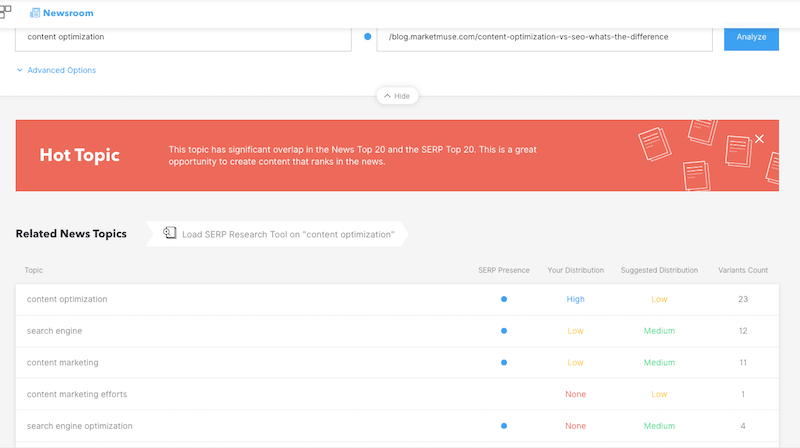This screenshot has width=800, height=448.
Task: Sort by the Variants Count column header
Action: coord(742,270)
